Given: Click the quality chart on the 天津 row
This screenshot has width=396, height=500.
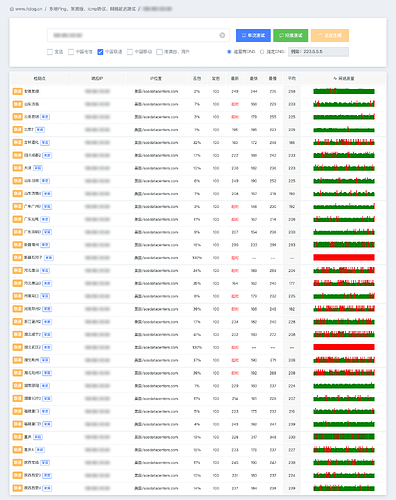Looking at the screenshot, I should tap(344, 168).
